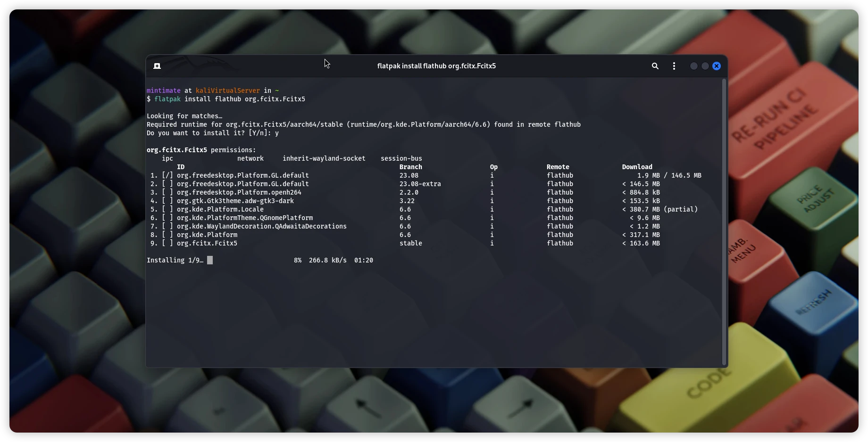The width and height of the screenshot is (868, 442).
Task: Click the '< 1.2 MB' download size
Action: (645, 226)
